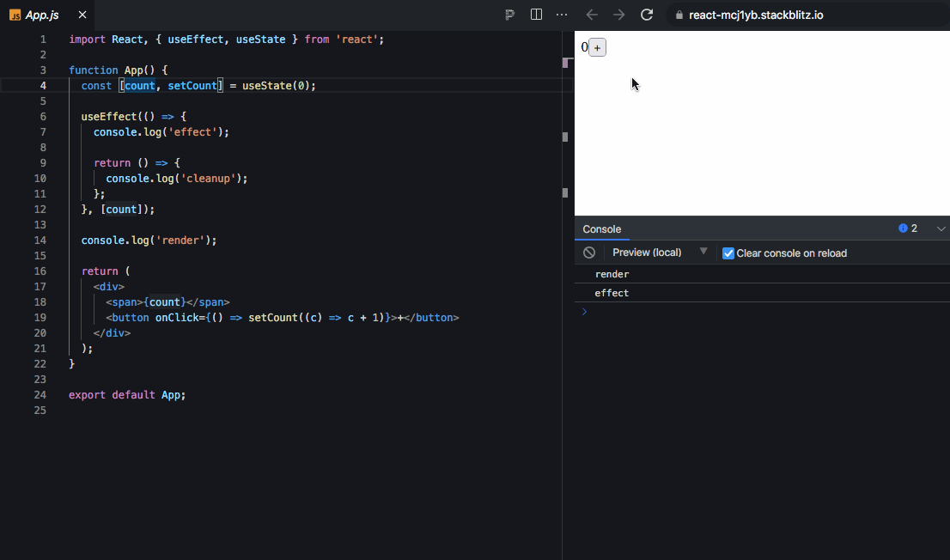Click the <span>{count}</span> line
950x560 pixels.
click(167, 301)
